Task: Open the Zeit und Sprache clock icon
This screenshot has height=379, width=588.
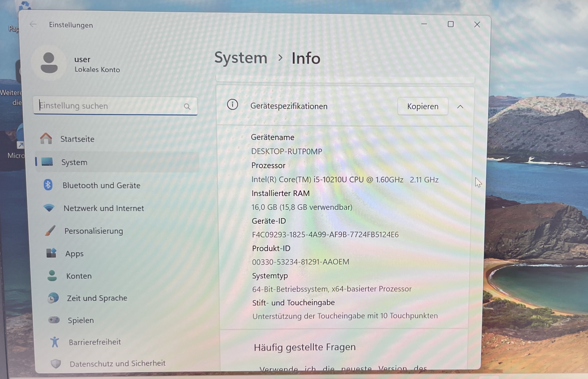Action: (x=53, y=298)
